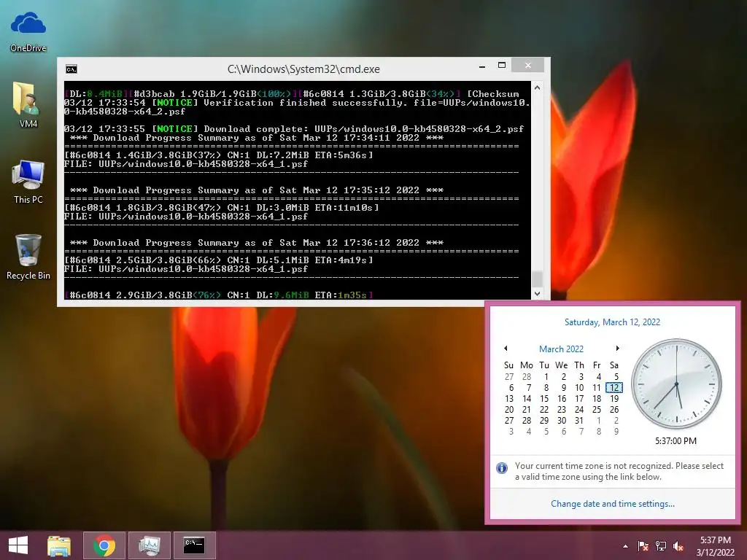The width and height of the screenshot is (747, 560).
Task: Select March 19 in the calendar
Action: pos(614,399)
